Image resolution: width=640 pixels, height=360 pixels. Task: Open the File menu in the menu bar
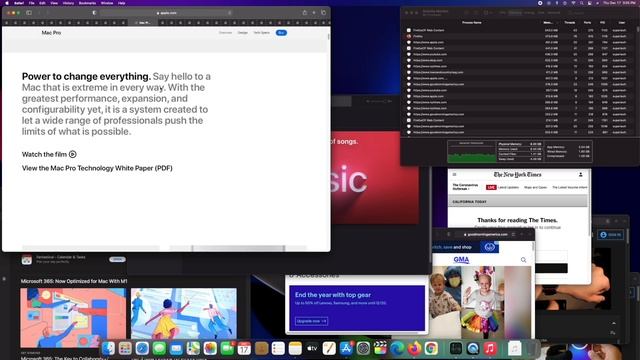[31, 3]
